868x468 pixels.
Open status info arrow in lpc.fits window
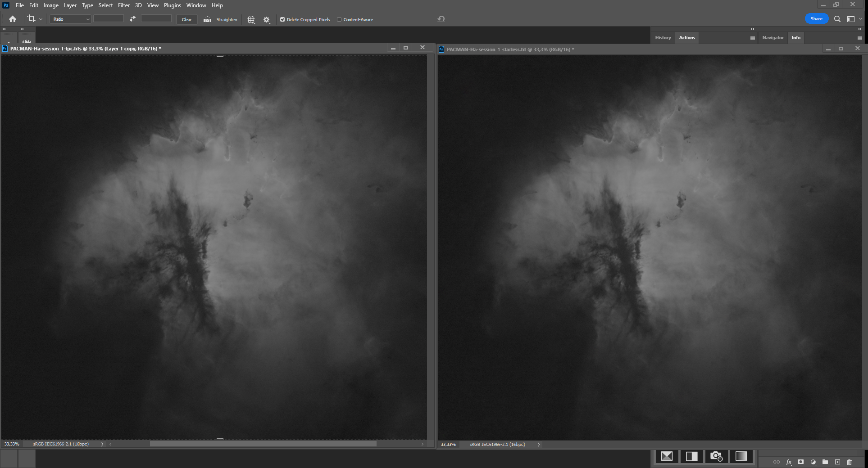point(102,444)
